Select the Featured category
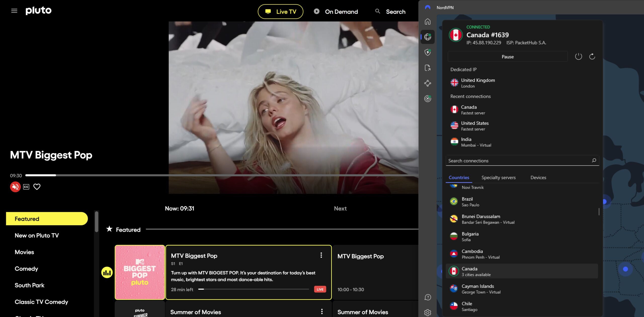Screen dimensions: 644x317 [x=47, y=219]
